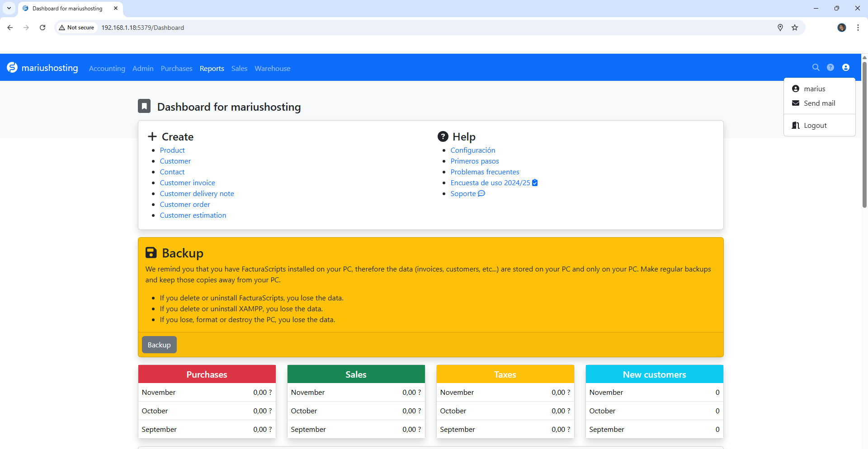Viewport: 868px width, 449px height.
Task: Click the Backup button
Action: 159,344
